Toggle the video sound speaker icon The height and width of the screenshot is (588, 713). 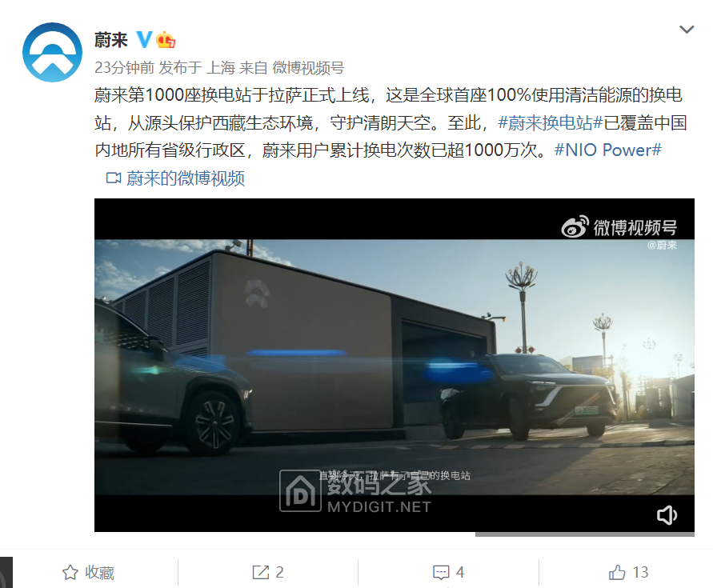tap(667, 514)
